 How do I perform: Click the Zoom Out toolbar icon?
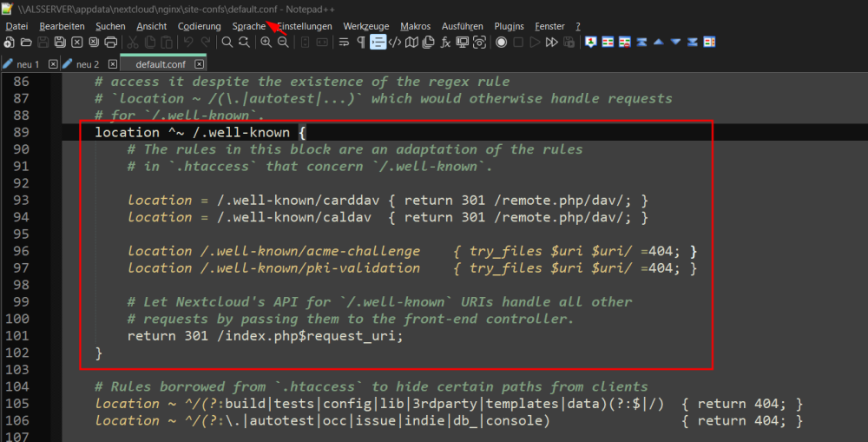pos(283,42)
